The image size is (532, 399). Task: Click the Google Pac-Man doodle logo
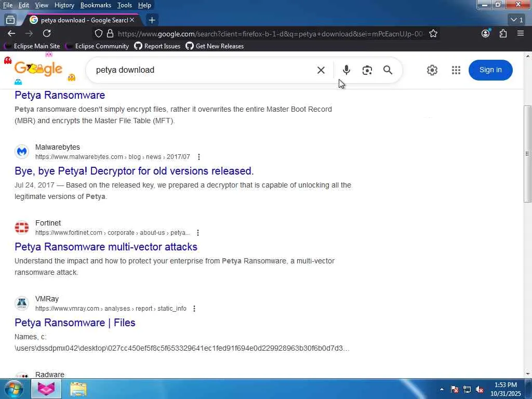tap(38, 69)
